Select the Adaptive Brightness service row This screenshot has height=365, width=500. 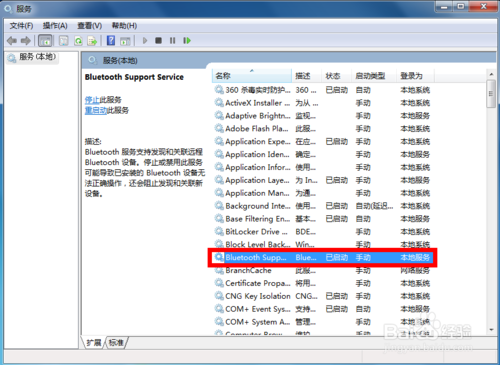322,116
